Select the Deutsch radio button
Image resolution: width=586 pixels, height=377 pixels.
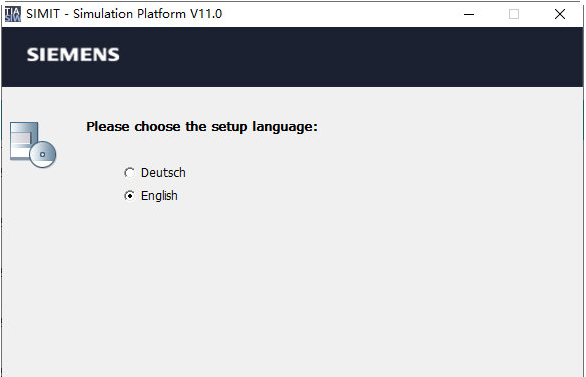(129, 173)
